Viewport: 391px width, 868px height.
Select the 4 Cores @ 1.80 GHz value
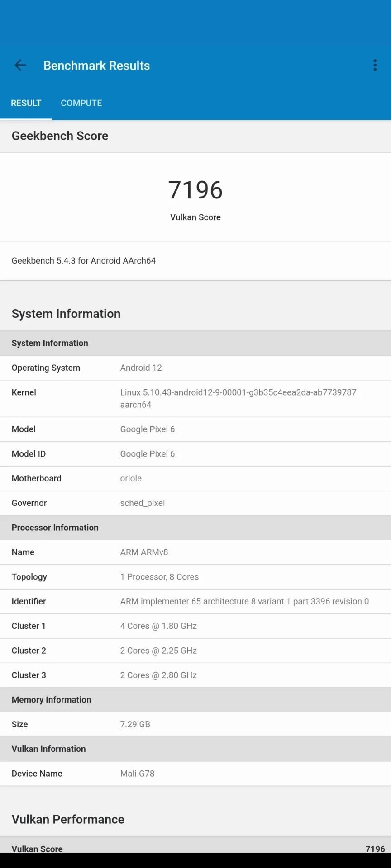click(x=158, y=626)
